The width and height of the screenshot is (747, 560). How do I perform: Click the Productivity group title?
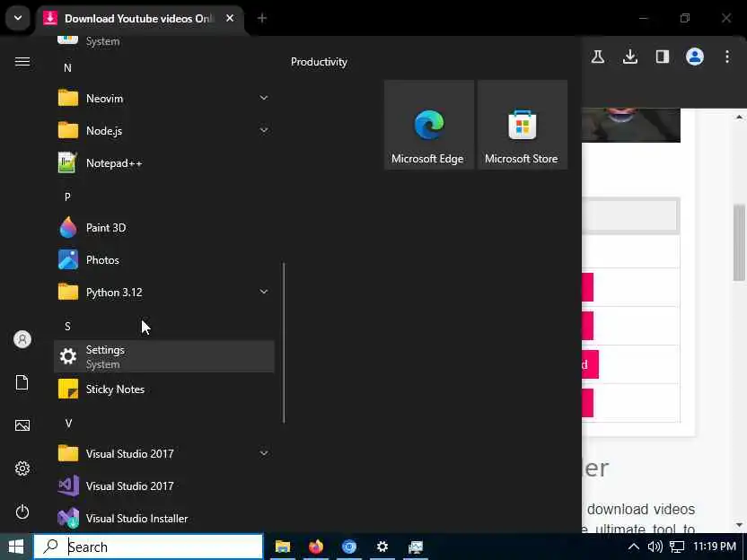point(319,62)
